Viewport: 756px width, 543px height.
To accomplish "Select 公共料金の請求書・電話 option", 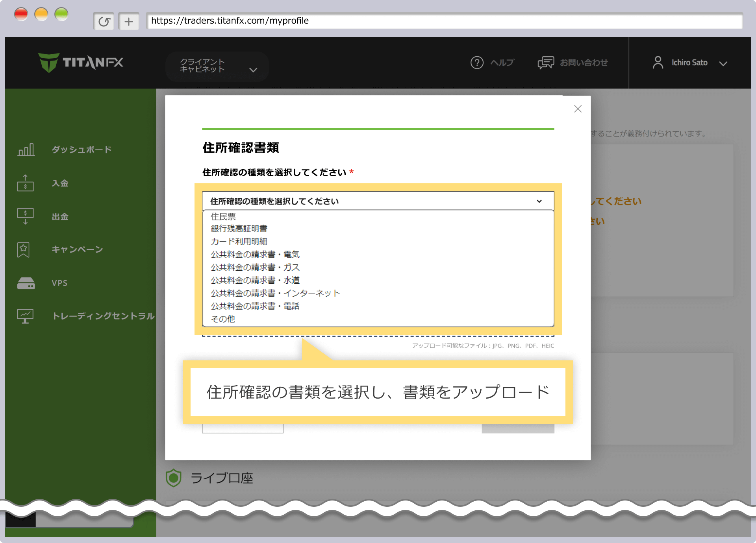I will pyautogui.click(x=378, y=306).
